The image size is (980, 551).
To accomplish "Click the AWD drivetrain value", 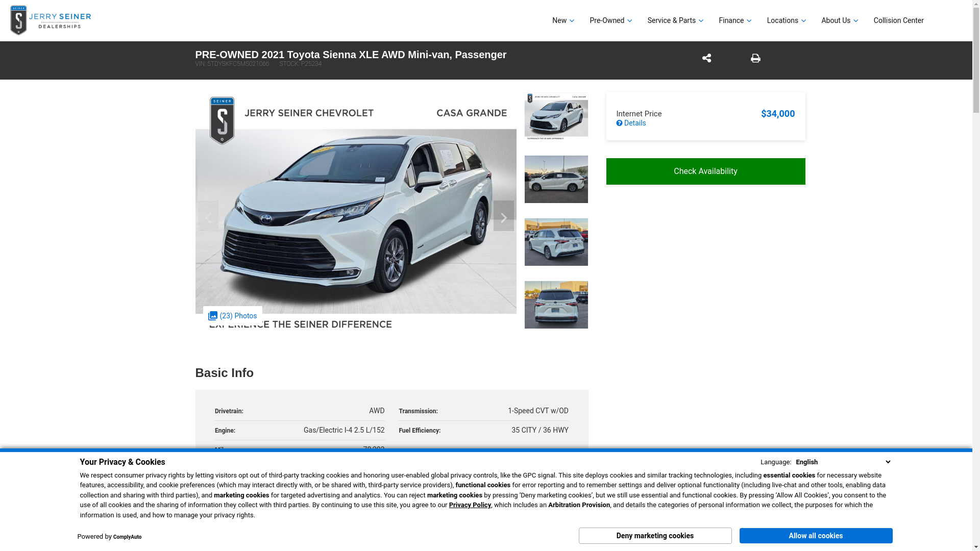I will pyautogui.click(x=377, y=411).
